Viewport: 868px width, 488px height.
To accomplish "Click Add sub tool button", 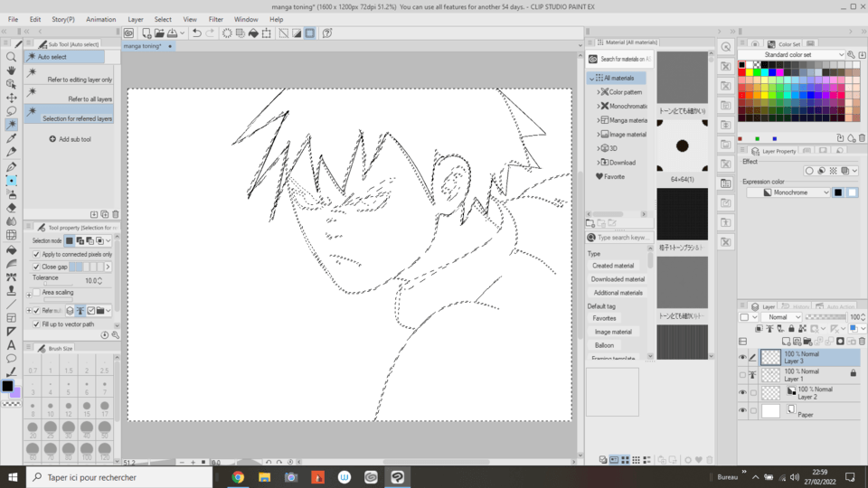I will 71,139.
